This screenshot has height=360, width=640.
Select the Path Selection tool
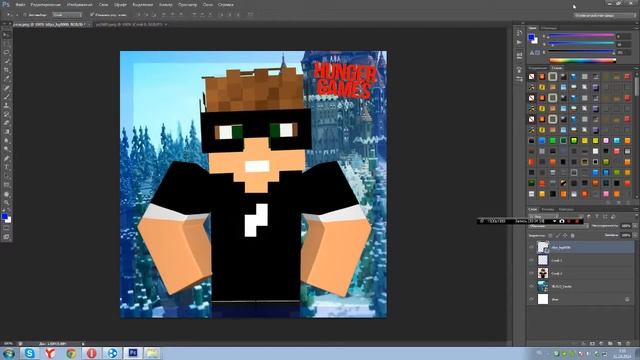point(6,176)
